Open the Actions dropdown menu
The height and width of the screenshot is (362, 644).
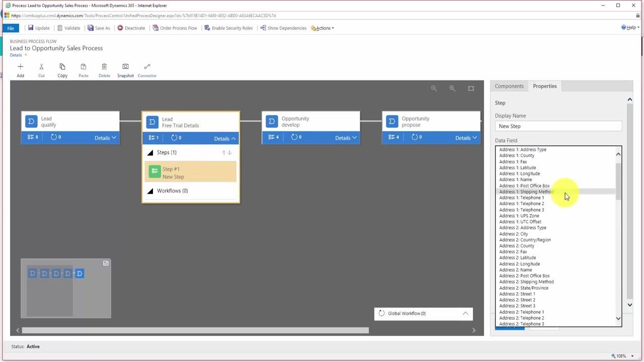point(323,28)
